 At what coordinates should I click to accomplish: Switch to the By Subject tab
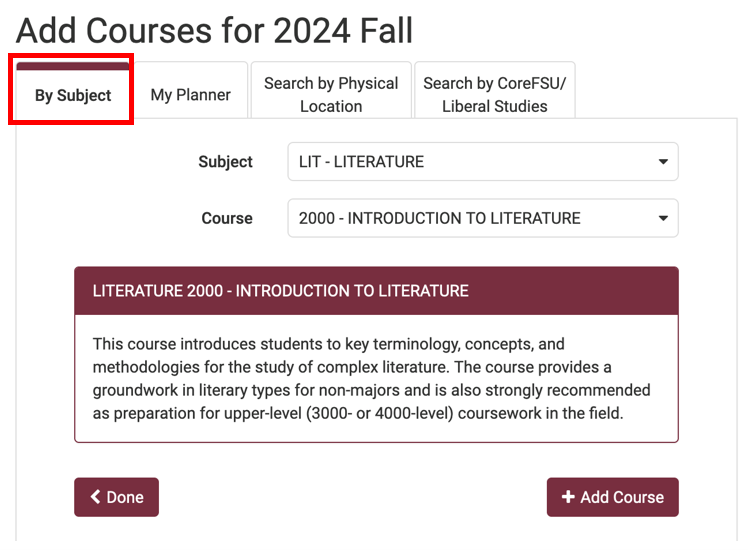click(72, 96)
